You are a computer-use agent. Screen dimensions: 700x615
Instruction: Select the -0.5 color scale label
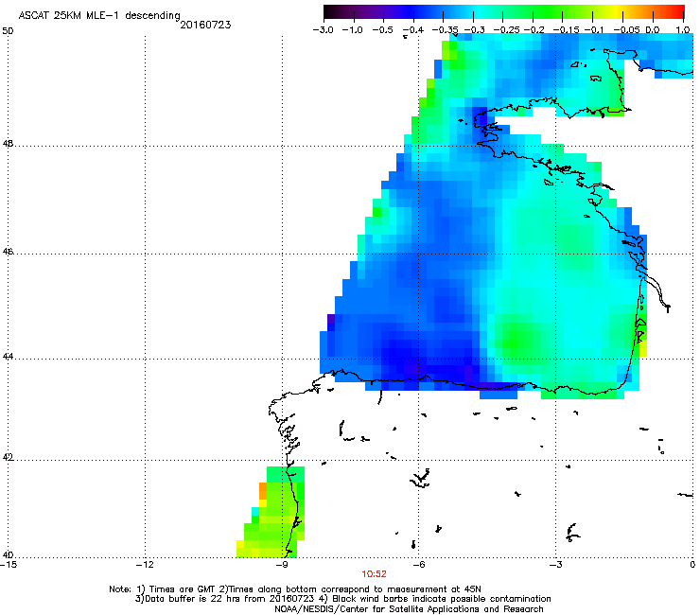coord(382,30)
